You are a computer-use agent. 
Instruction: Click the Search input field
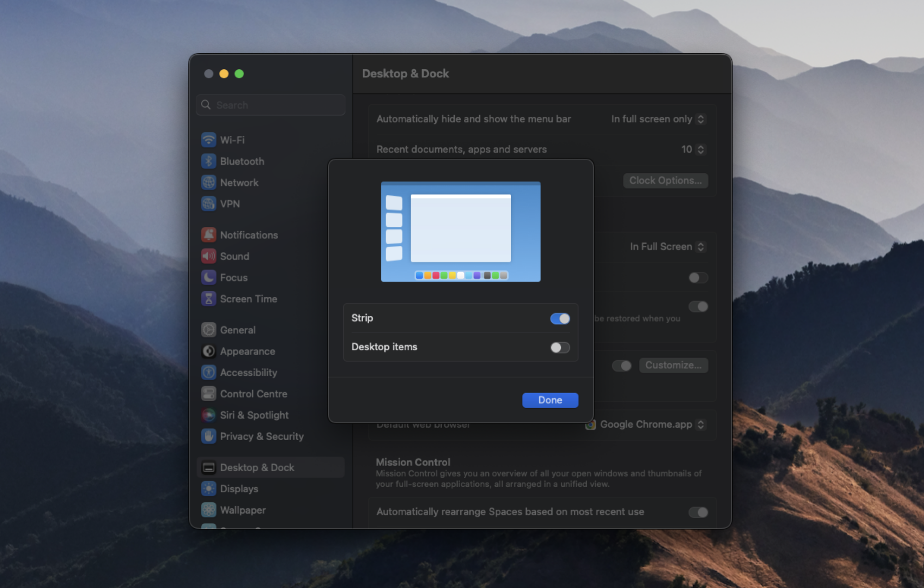pos(271,105)
